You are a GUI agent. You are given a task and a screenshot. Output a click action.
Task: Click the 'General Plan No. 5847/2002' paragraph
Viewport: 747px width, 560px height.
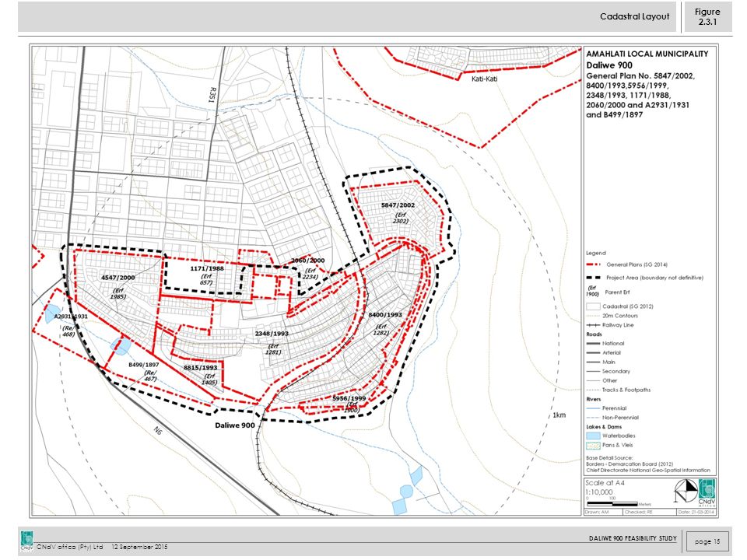(x=640, y=95)
